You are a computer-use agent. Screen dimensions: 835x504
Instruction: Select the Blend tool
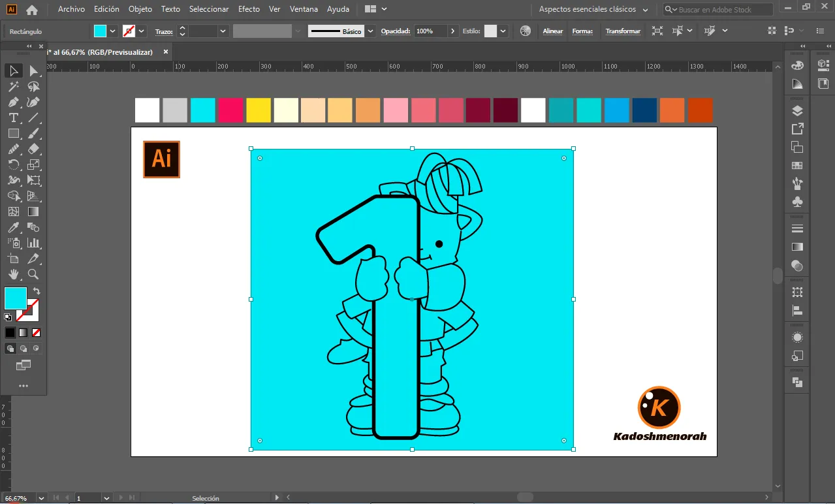[x=33, y=227]
